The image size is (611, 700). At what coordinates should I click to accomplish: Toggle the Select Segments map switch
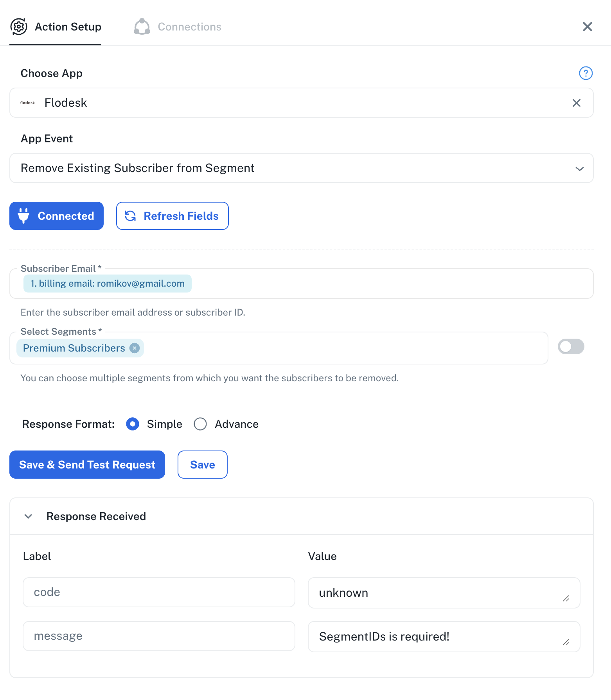(x=571, y=346)
